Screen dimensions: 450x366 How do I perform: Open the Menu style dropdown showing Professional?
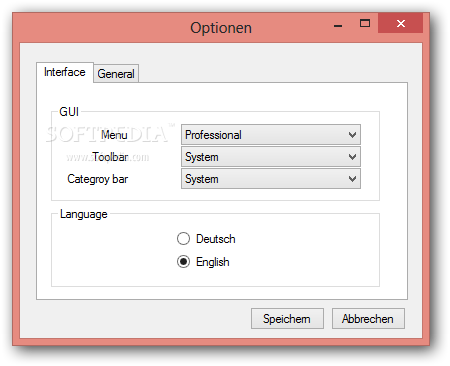pos(271,135)
